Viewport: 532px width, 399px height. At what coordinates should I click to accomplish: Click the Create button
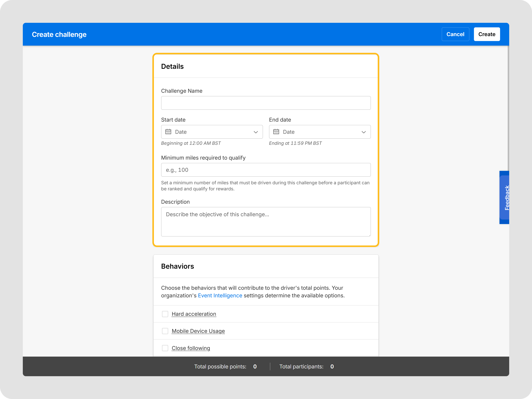487,34
